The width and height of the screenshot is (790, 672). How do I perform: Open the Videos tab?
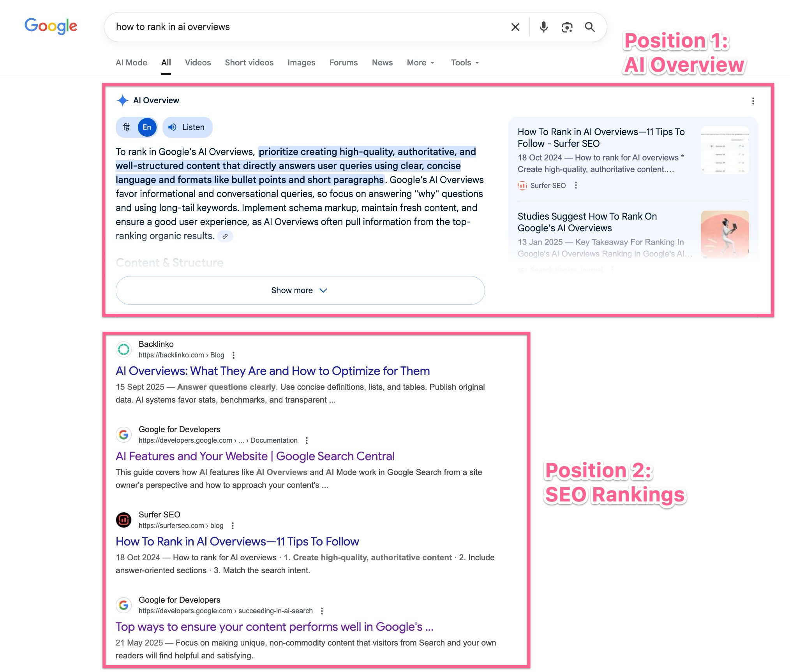(198, 63)
